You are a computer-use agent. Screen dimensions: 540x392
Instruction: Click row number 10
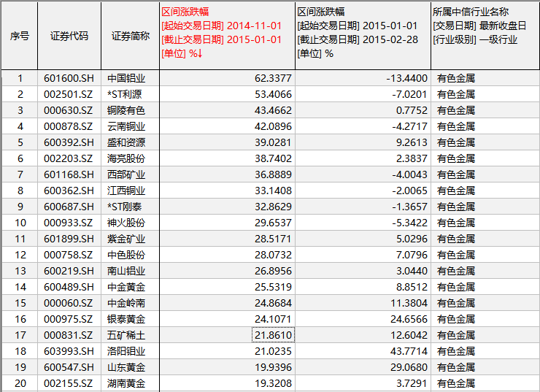(20, 223)
